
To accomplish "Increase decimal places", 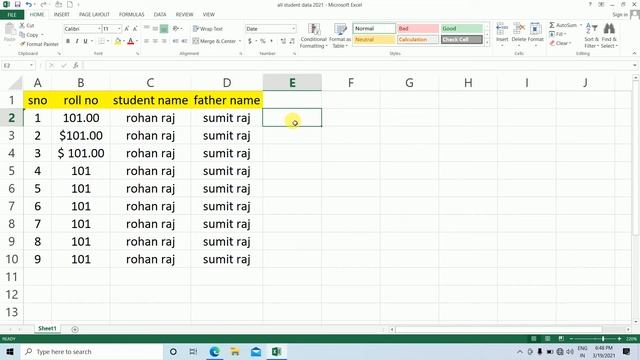I will tap(283, 41).
